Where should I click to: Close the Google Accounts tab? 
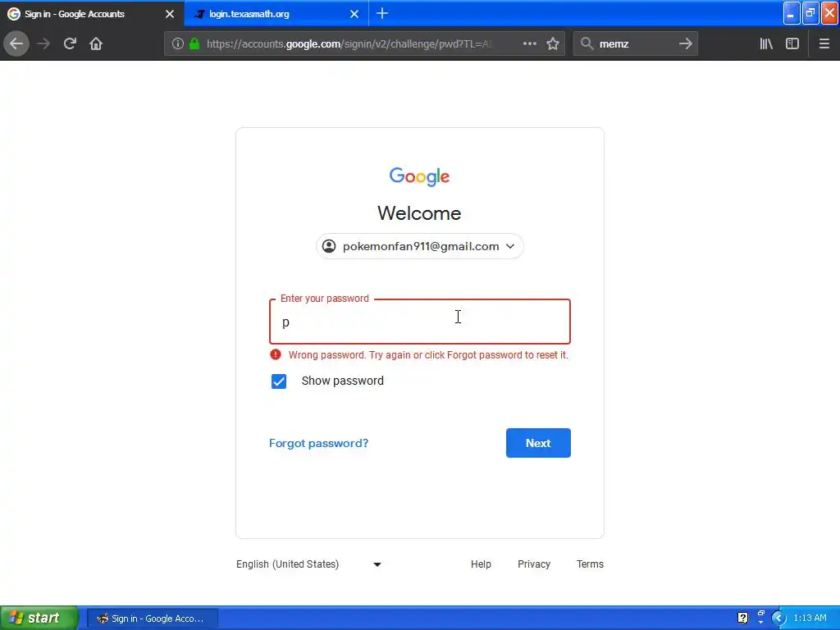(170, 14)
